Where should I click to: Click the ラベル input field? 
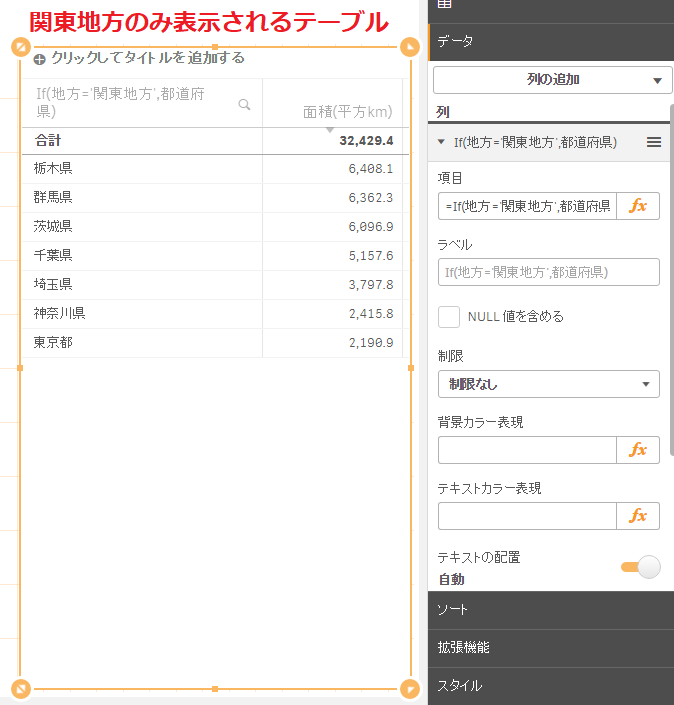click(548, 272)
